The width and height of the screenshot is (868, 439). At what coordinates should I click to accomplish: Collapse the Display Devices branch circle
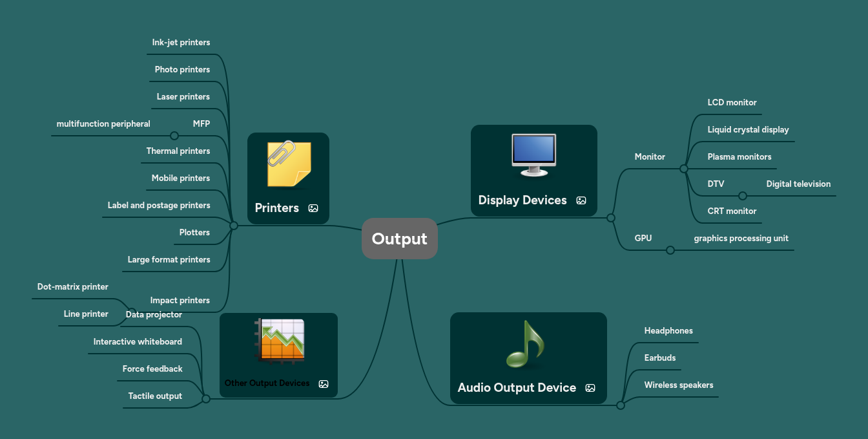coord(611,218)
